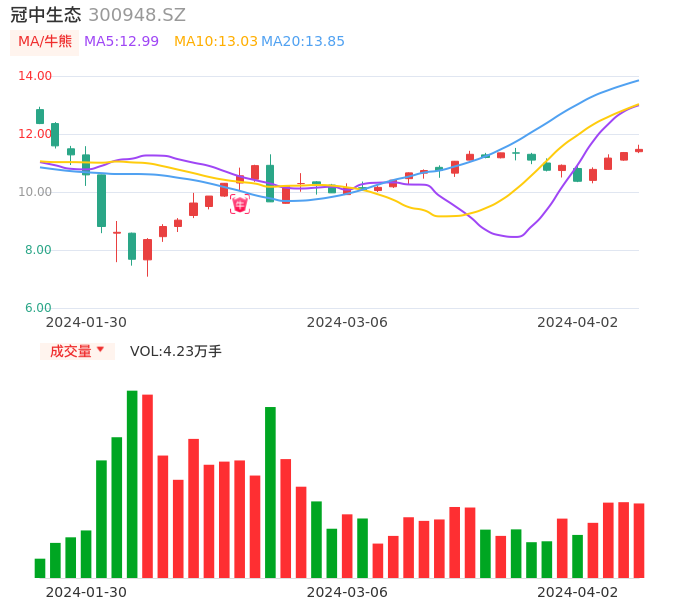This screenshot has height=606, width=686.
Task: Click the 2024-04-02 date under volume chart
Action: pos(578,591)
